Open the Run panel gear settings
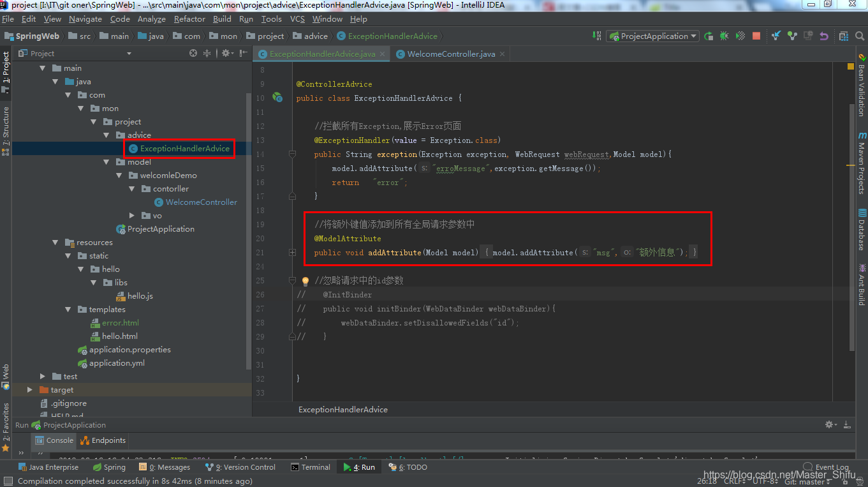This screenshot has height=487, width=868. (x=830, y=424)
